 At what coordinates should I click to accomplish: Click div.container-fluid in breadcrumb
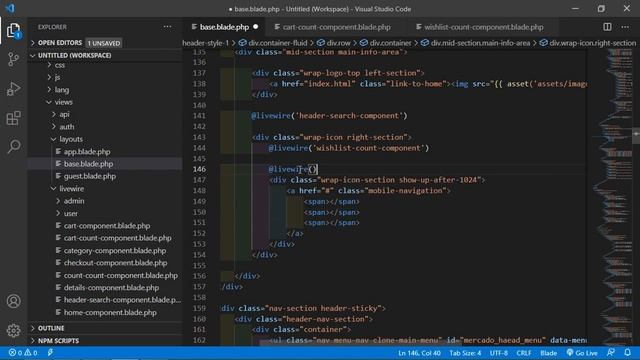click(273, 43)
